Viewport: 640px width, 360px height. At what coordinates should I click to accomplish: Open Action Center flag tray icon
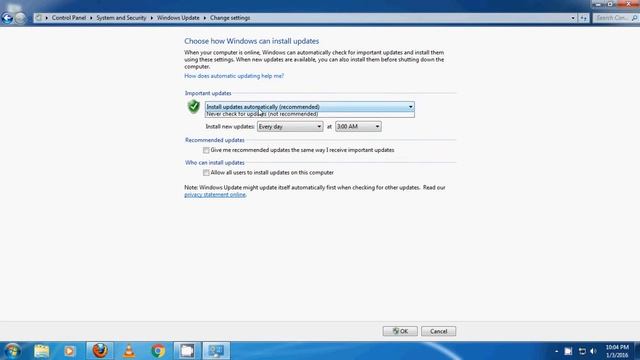(568, 351)
